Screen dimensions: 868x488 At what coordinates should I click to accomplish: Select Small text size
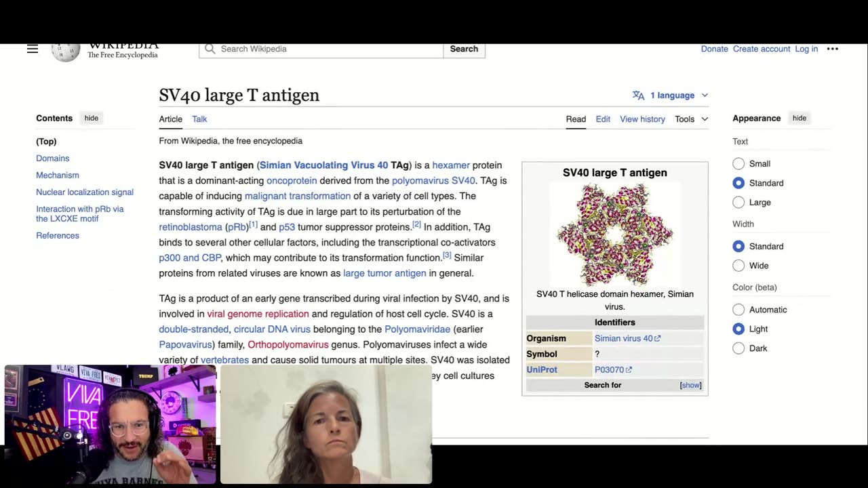tap(738, 163)
